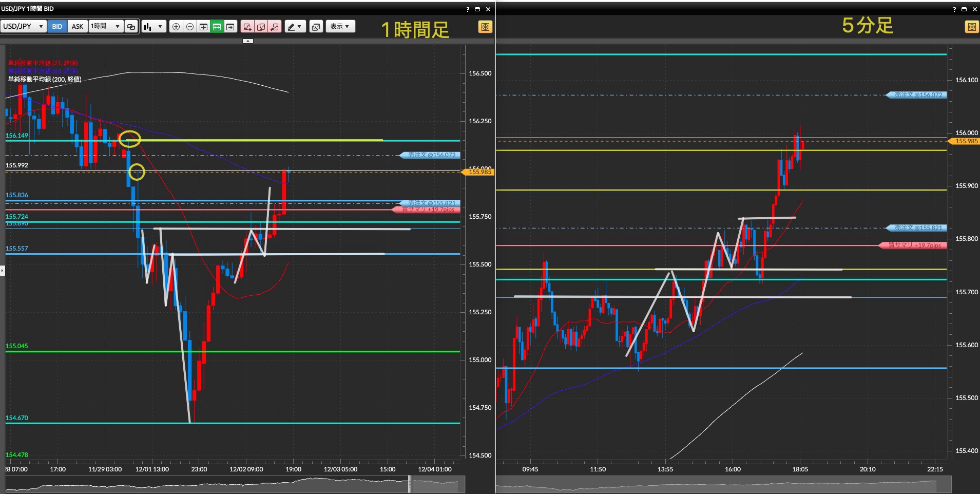Click the left chart's bottom timeline scroll handle
This screenshot has height=494, width=980.
click(409, 484)
